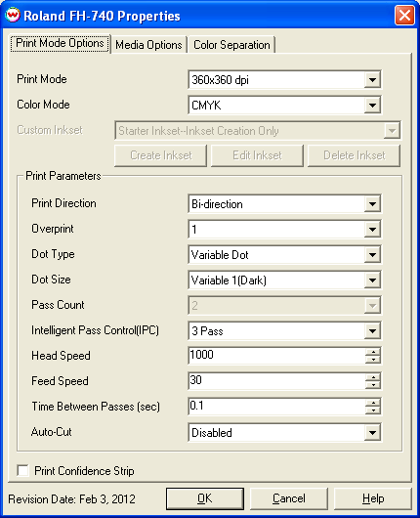Click the 'Feed Speed' field label
The image size is (420, 518).
click(x=60, y=381)
